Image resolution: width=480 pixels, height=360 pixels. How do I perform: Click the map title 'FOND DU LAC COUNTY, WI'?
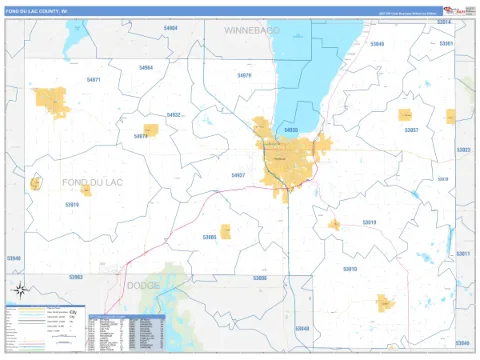tap(36, 11)
